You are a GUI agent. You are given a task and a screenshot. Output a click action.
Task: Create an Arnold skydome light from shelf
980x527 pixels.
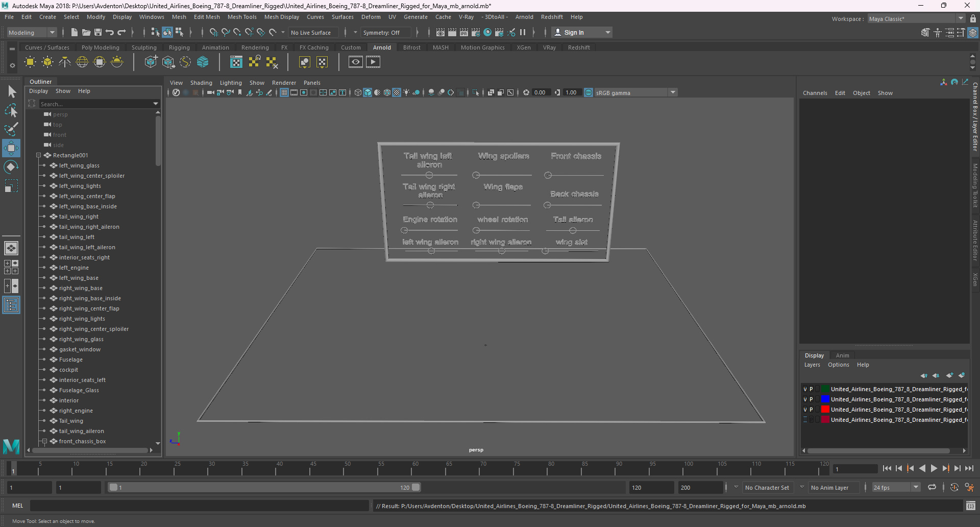82,62
